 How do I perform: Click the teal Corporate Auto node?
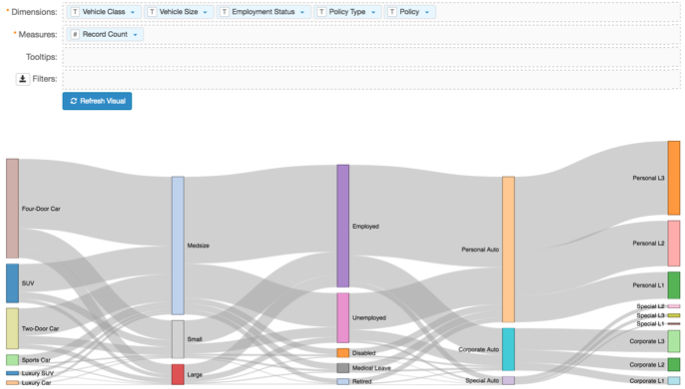click(509, 349)
